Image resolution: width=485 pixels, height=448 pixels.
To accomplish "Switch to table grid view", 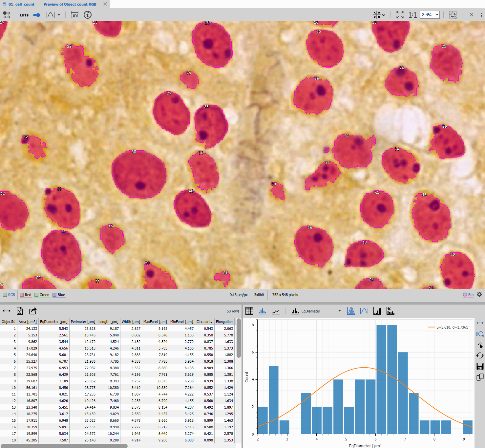I will (249, 311).
